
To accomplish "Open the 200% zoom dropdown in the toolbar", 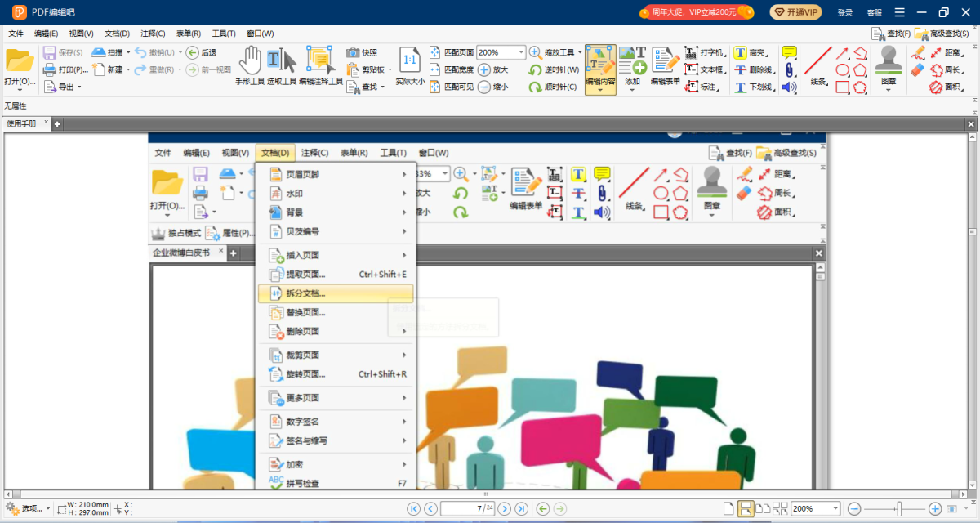I will (520, 52).
